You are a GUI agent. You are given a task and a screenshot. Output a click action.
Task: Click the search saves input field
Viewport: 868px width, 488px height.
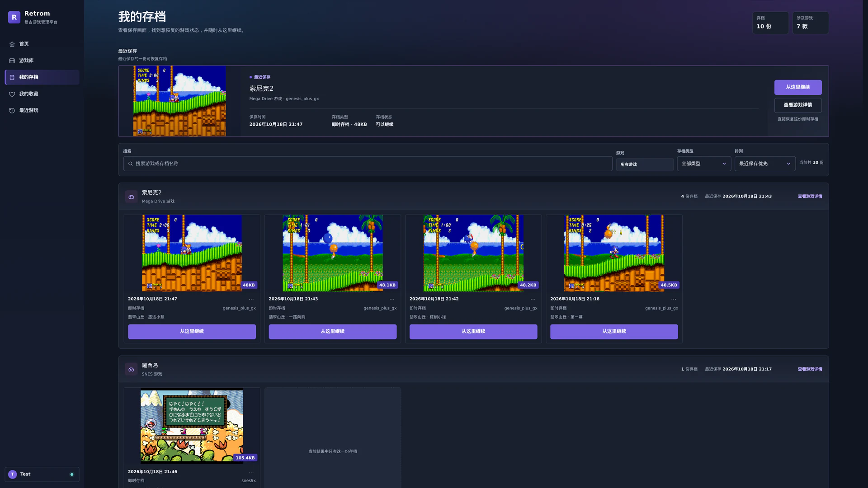tap(368, 164)
